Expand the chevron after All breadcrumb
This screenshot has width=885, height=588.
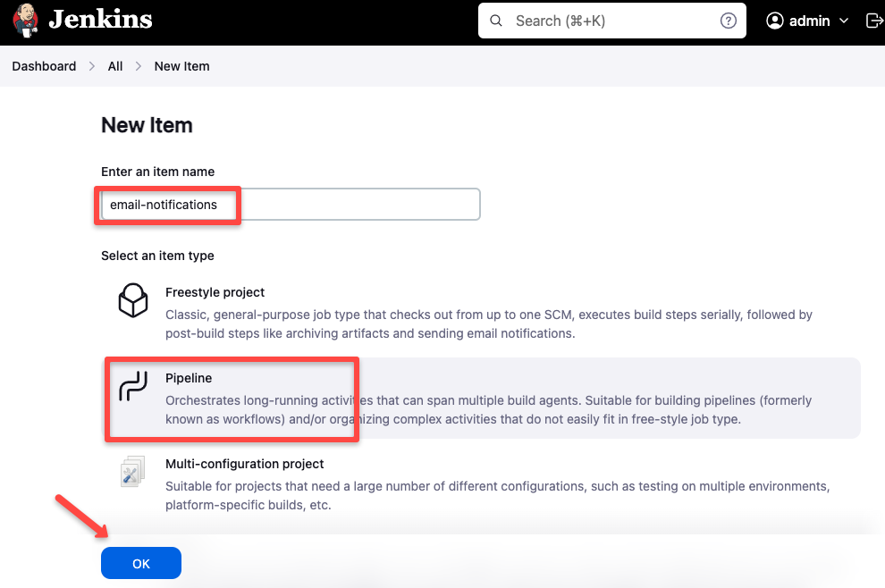tap(139, 66)
